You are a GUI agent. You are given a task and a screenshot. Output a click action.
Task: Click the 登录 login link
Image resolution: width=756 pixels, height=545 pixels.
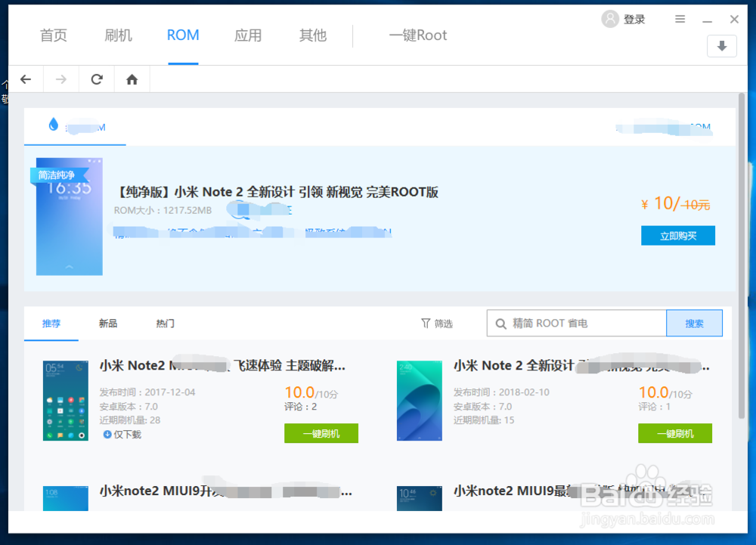[634, 19]
